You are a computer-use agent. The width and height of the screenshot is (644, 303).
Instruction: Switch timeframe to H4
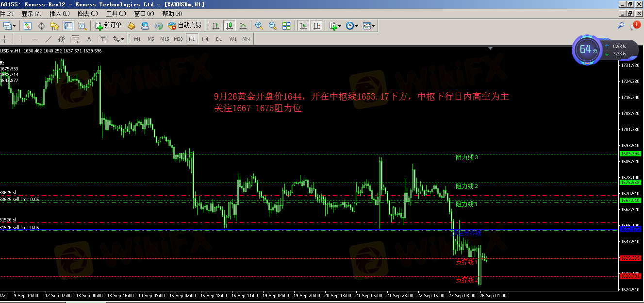pyautogui.click(x=205, y=39)
